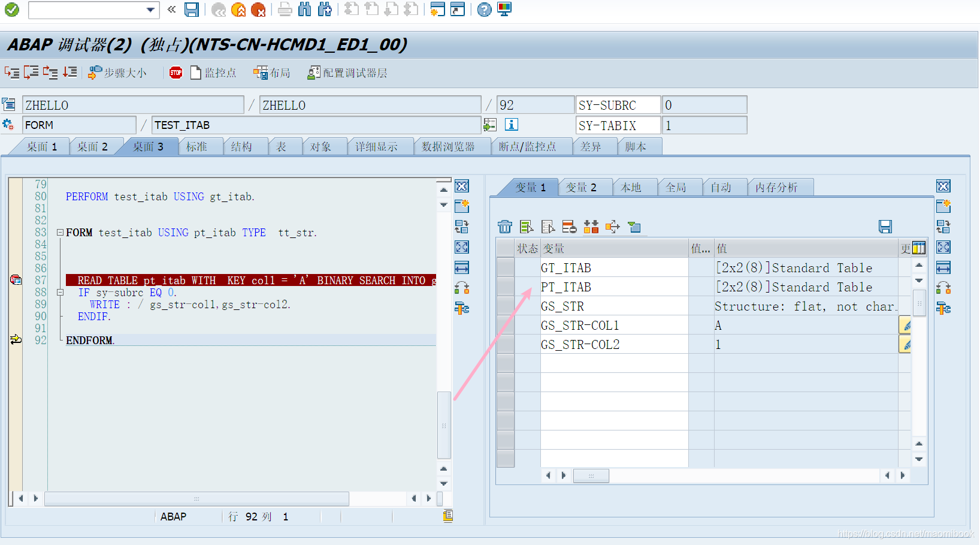Viewport: 980px width, 545px height.
Task: Click the Print icon
Action: [x=285, y=10]
